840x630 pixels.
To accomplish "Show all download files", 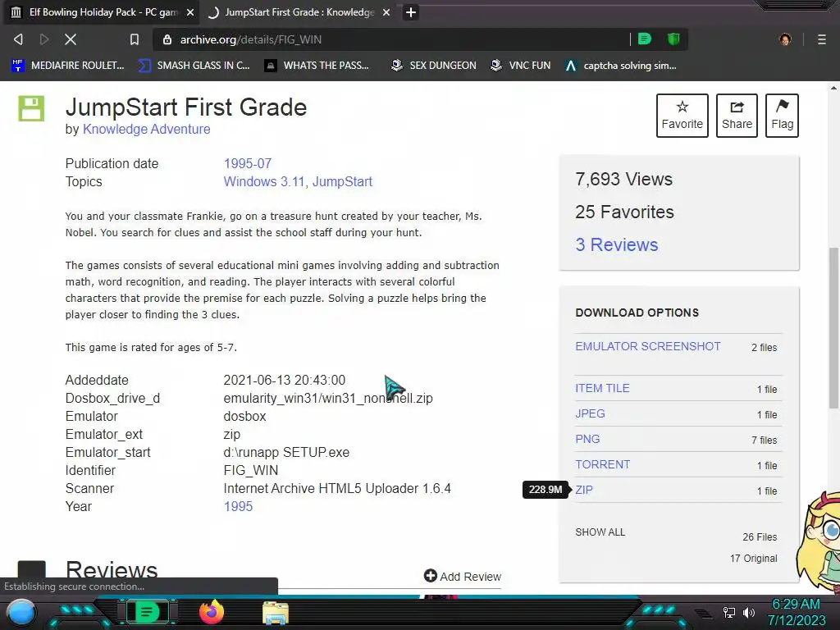I will (x=600, y=532).
